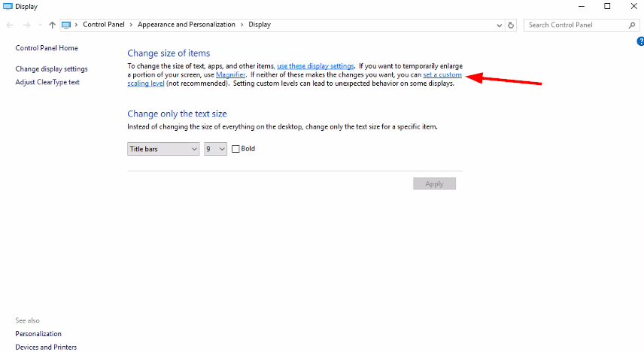The width and height of the screenshot is (644, 352).
Task: Open Help with the blue question mark icon
Action: pos(640,41)
